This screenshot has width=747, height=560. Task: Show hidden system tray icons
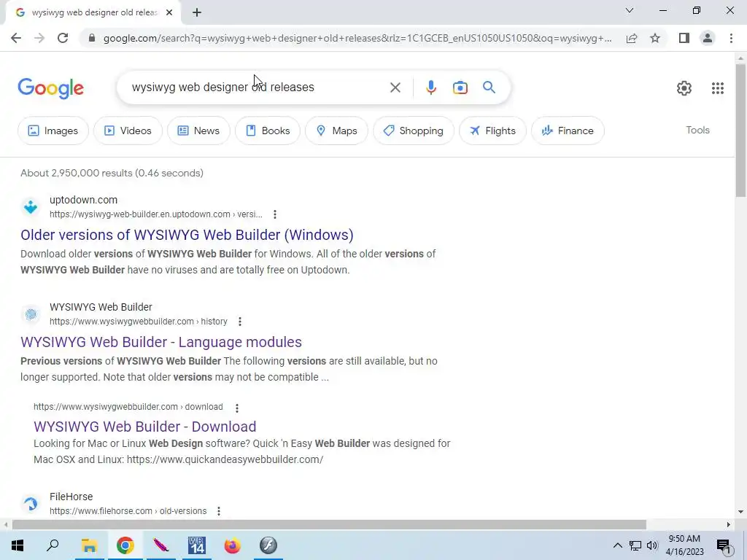(617, 545)
